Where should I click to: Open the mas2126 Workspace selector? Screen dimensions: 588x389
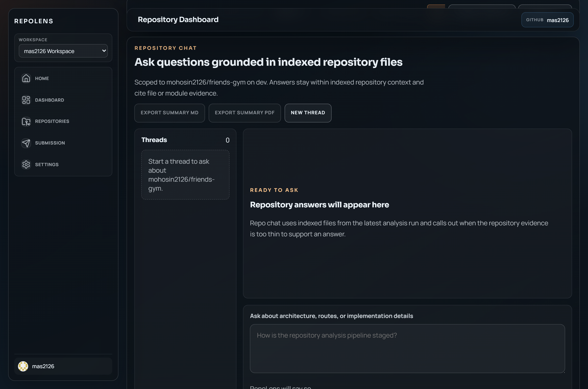click(x=63, y=51)
